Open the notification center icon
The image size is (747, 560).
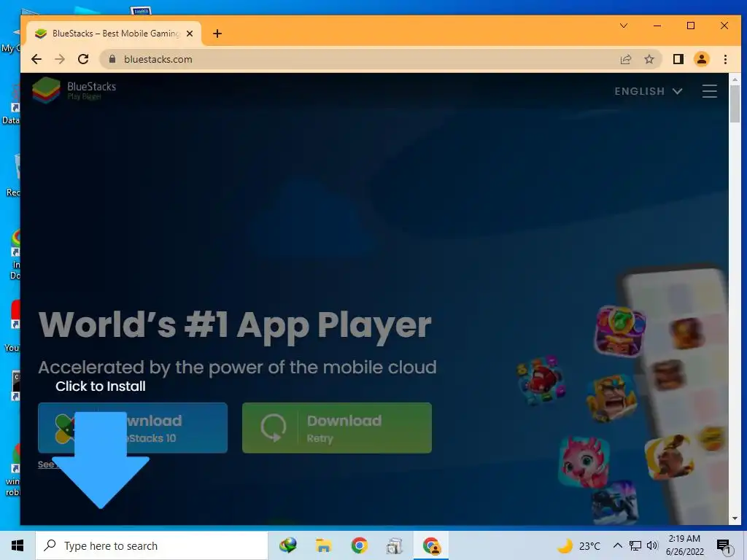724,545
